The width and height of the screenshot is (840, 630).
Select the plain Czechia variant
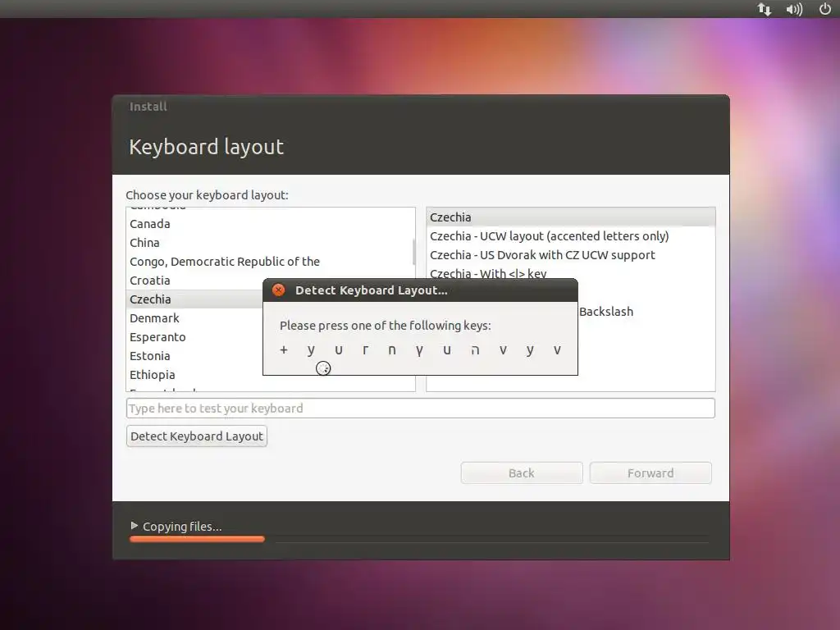[x=571, y=217]
